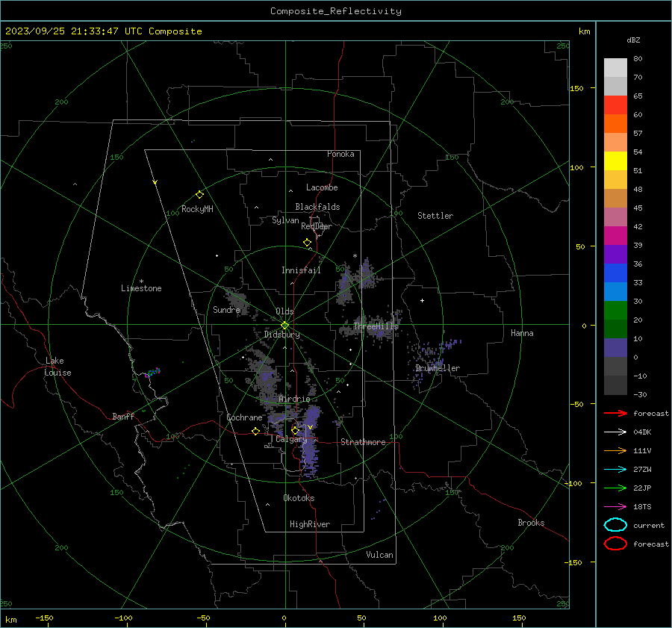This screenshot has height=628, width=672.
Task: Click the Sylvan city label
Action: point(285,220)
